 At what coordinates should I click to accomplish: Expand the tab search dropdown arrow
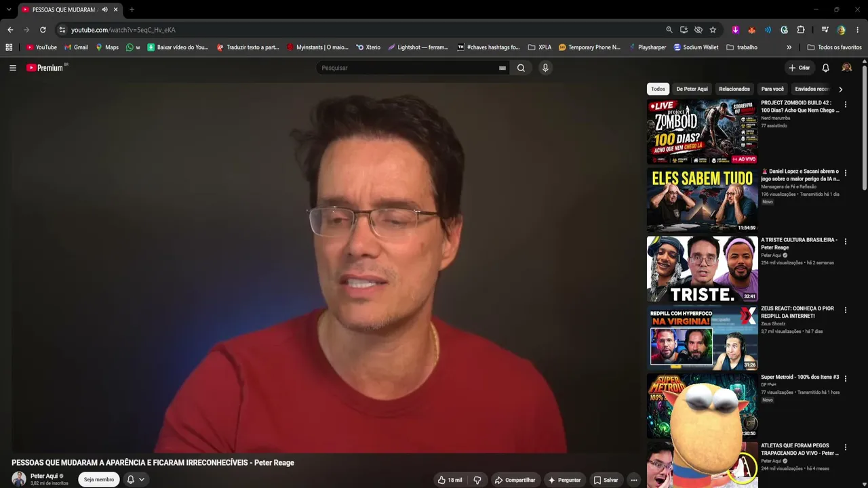(9, 9)
